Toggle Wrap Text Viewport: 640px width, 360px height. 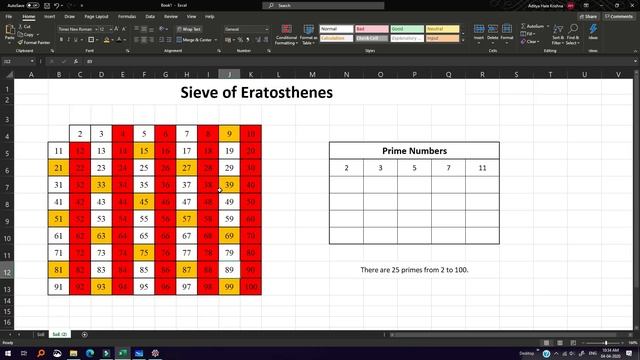(189, 29)
